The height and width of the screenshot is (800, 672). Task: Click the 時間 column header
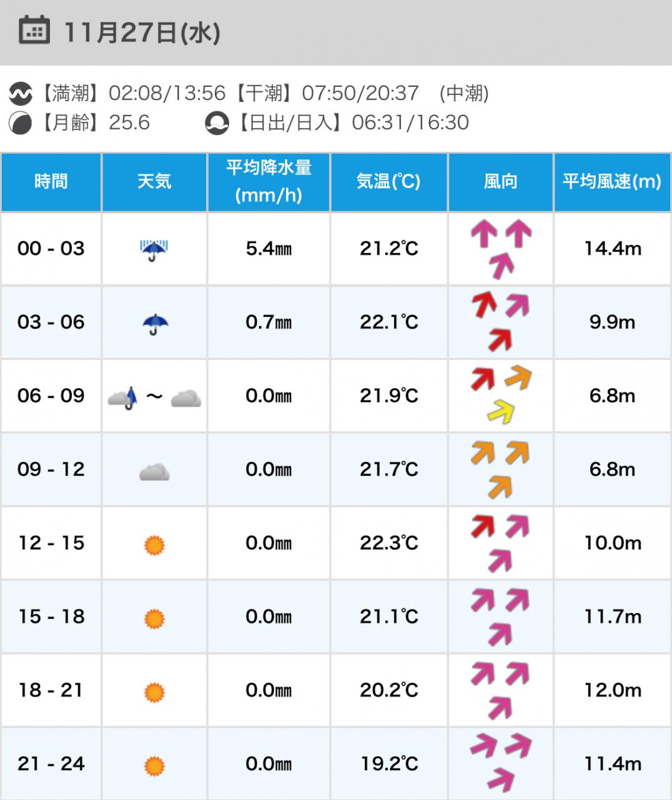[x=51, y=182]
